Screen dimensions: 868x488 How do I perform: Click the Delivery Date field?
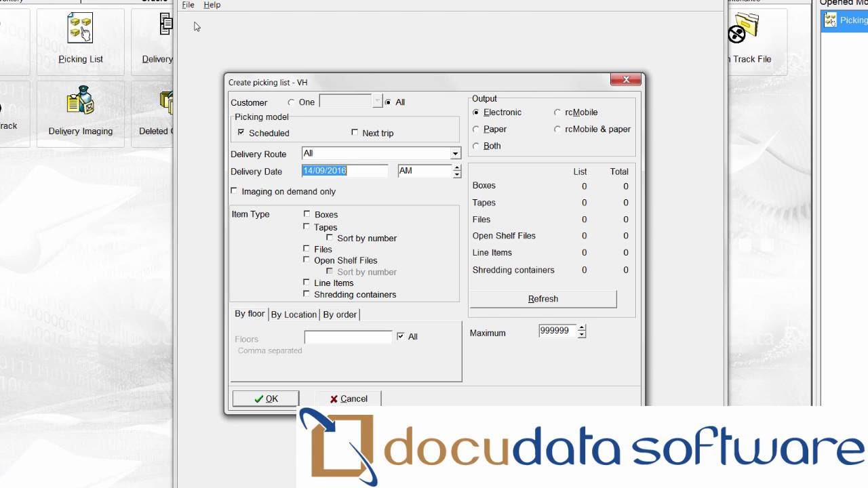coord(344,171)
